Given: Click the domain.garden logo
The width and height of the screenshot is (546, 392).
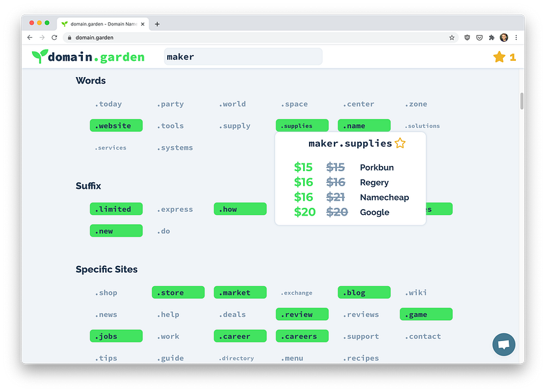Looking at the screenshot, I should pos(88,56).
